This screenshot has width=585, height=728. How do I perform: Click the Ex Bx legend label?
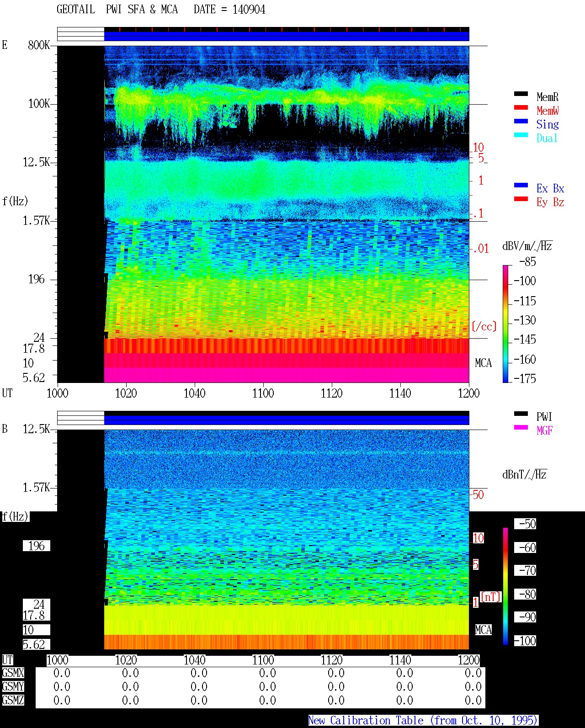pyautogui.click(x=550, y=188)
